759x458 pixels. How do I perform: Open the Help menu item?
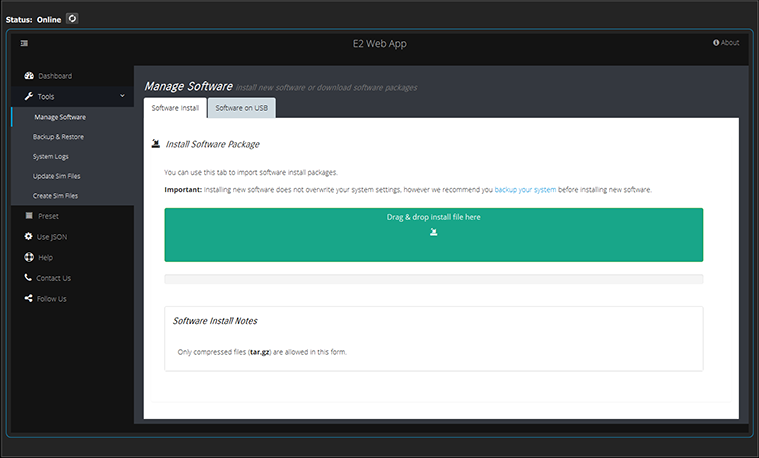(73, 258)
